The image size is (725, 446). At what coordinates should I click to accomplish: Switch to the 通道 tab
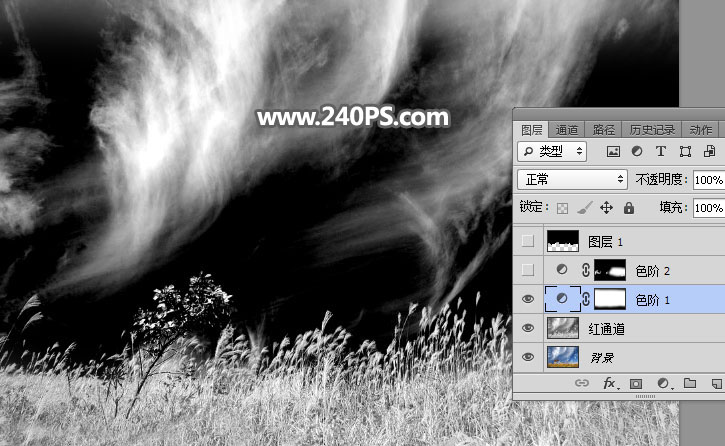pos(567,130)
